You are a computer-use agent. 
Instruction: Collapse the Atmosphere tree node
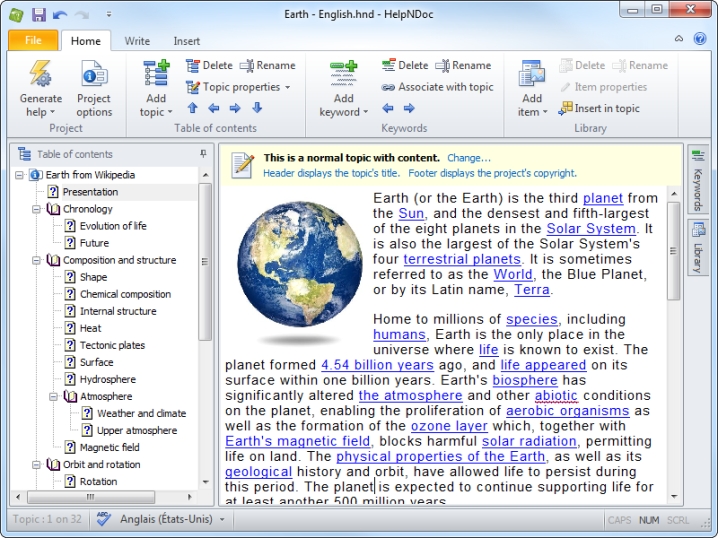click(x=53, y=396)
